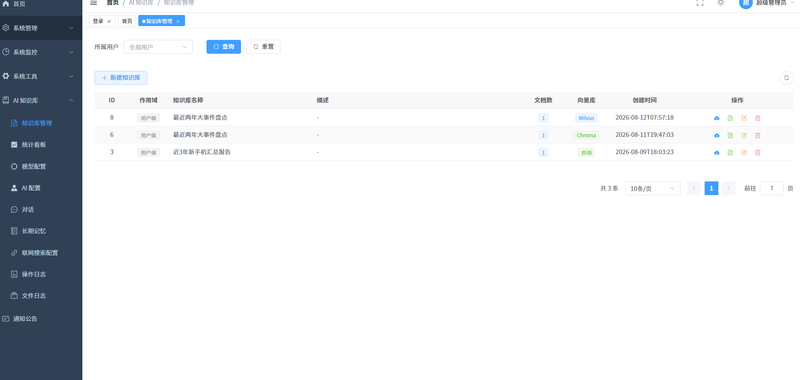Click the 用户级 scope tag in ID 3 row
Viewport: 800px width, 380px height.
[x=148, y=153]
